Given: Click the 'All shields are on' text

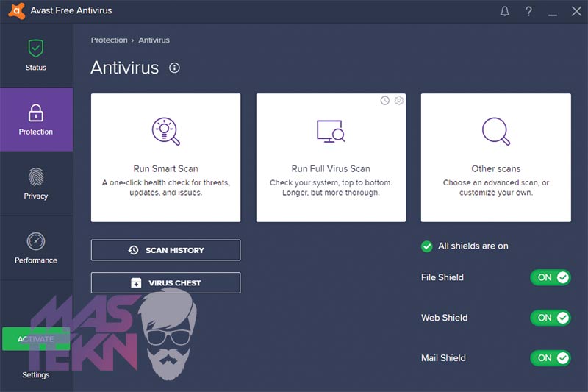Looking at the screenshot, I should pos(473,246).
